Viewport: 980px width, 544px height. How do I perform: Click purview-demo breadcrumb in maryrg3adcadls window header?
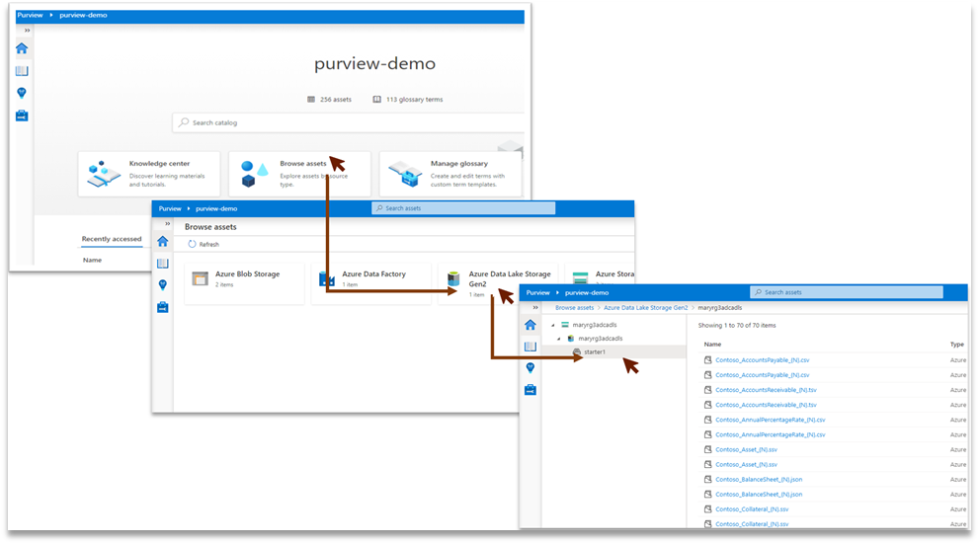click(586, 292)
